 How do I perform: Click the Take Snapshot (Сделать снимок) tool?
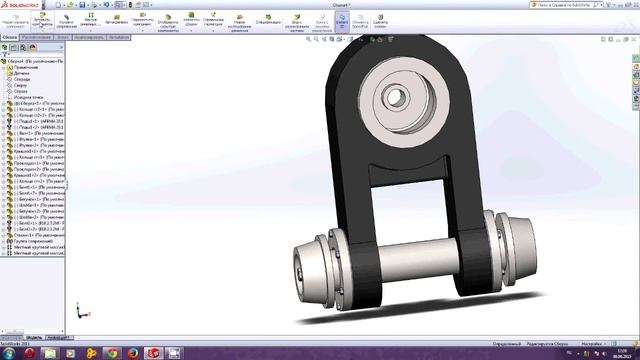[x=380, y=22]
